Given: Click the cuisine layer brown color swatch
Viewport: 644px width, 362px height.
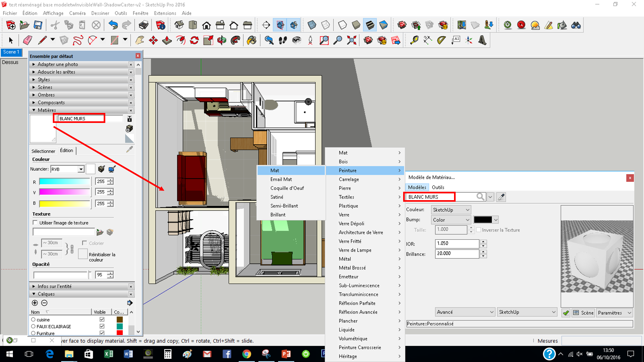Looking at the screenshot, I should click(119, 320).
